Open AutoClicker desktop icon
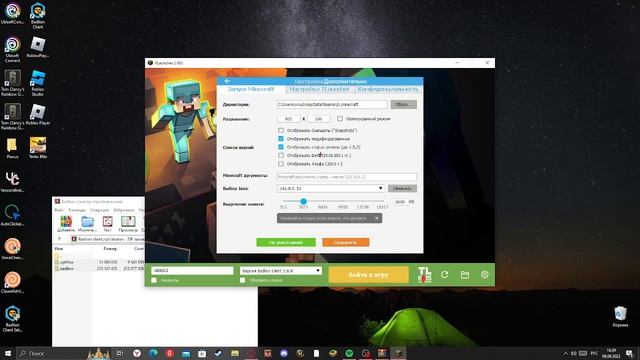Screen dimensions: 640x360 click(x=12, y=215)
